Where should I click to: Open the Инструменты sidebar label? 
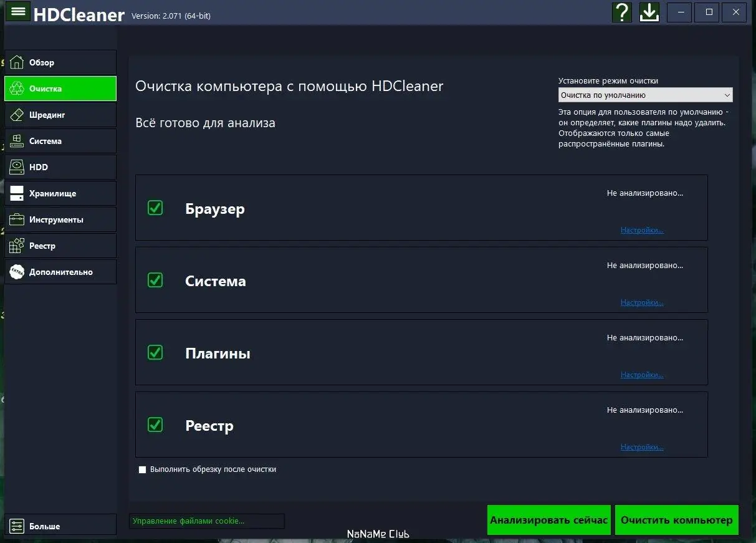click(x=56, y=219)
